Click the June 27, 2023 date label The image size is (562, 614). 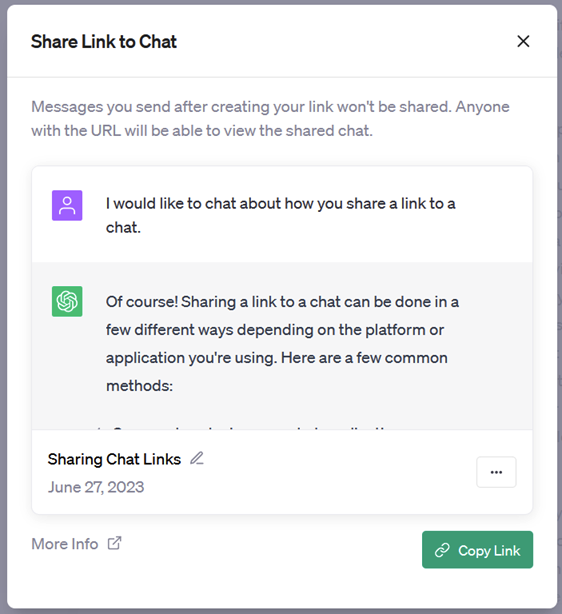pos(96,487)
